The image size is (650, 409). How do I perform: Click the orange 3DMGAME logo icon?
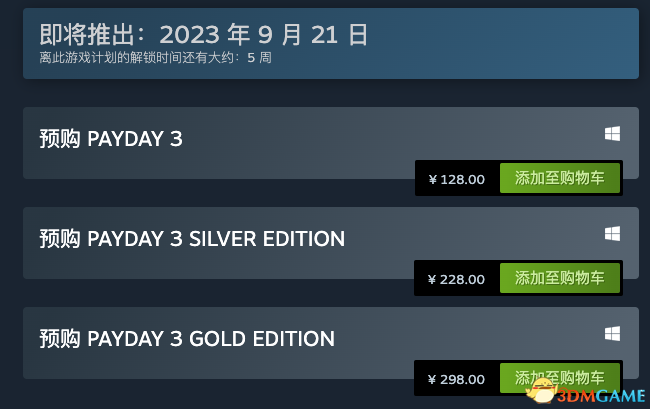click(x=542, y=393)
